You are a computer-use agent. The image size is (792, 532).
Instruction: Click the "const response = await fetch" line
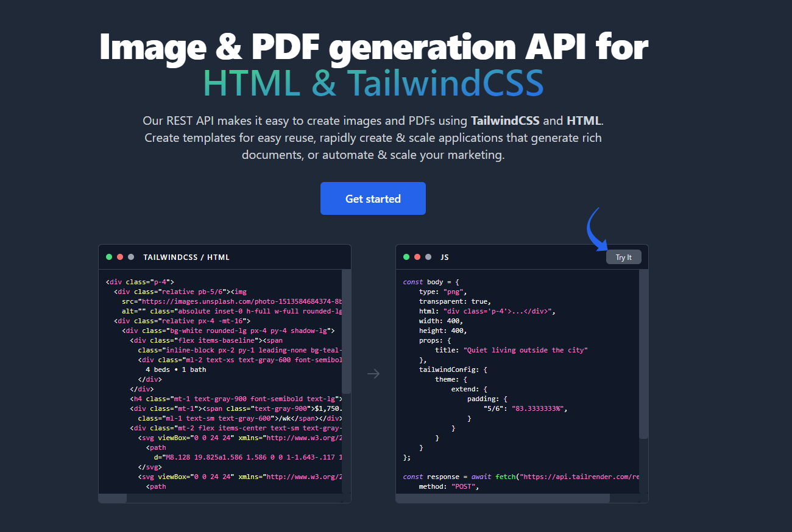coord(522,477)
